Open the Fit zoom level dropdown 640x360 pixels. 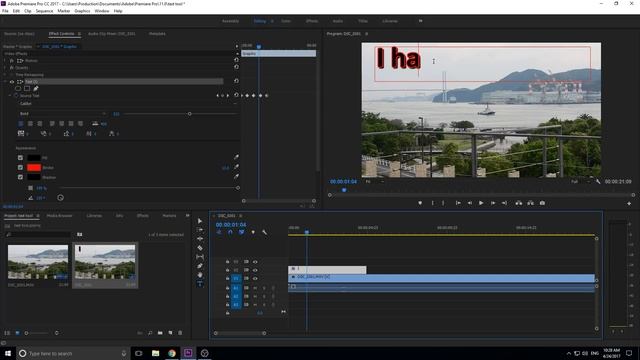(x=375, y=182)
